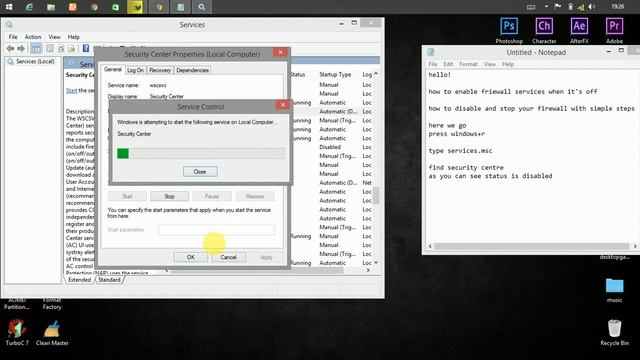Image resolution: width=640 pixels, height=360 pixels.
Task: Select the TurboC 7 desktop shortcut
Action: coord(17,332)
